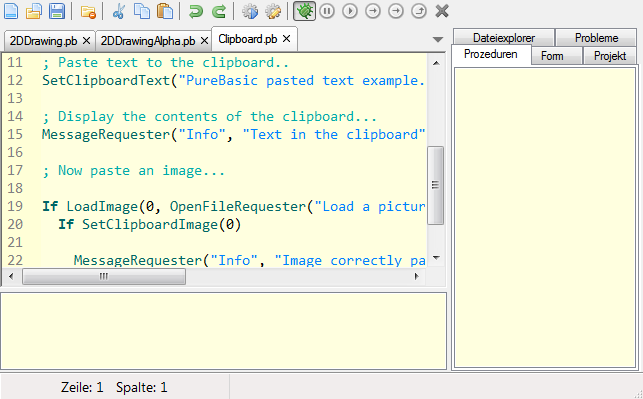The width and height of the screenshot is (643, 399).
Task: Save the file with floppy disk icon
Action: [x=57, y=11]
